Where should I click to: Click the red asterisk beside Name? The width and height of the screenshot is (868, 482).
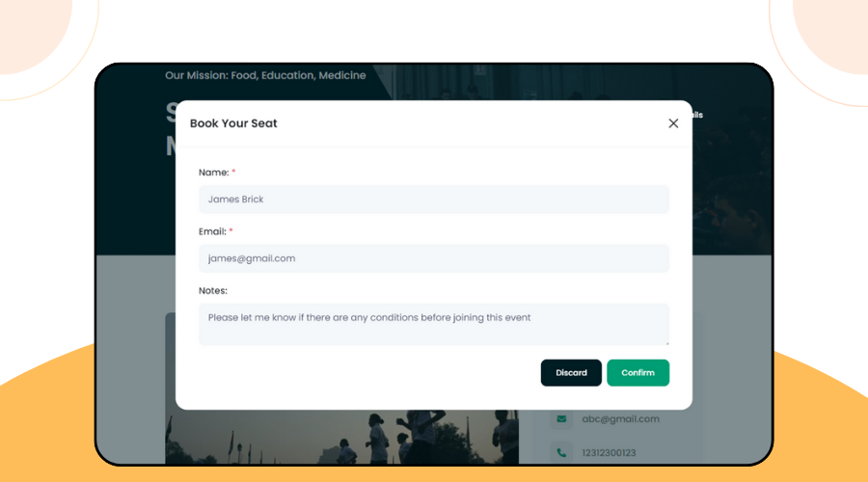click(x=233, y=173)
